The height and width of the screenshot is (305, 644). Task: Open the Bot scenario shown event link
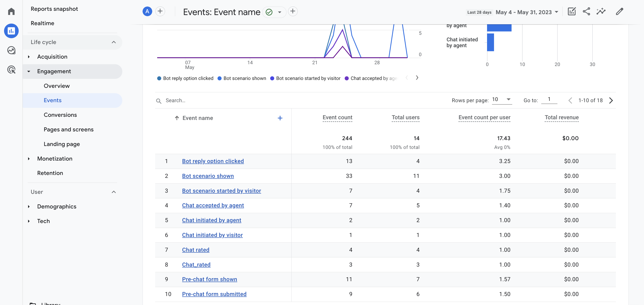coord(208,176)
